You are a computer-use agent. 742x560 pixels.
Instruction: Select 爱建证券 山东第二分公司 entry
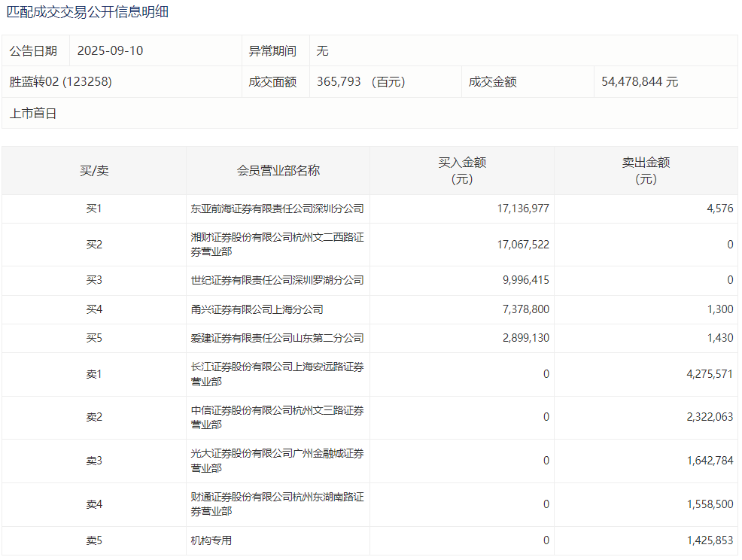[277, 339]
